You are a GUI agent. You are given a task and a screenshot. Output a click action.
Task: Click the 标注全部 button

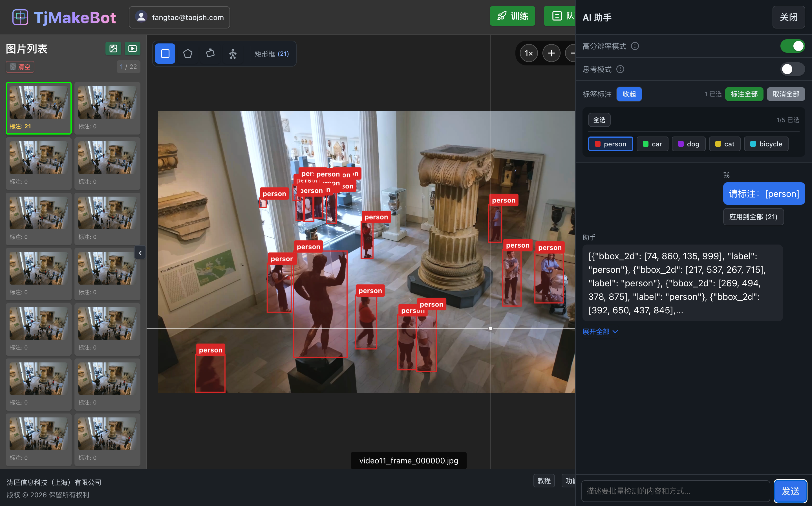pyautogui.click(x=744, y=94)
